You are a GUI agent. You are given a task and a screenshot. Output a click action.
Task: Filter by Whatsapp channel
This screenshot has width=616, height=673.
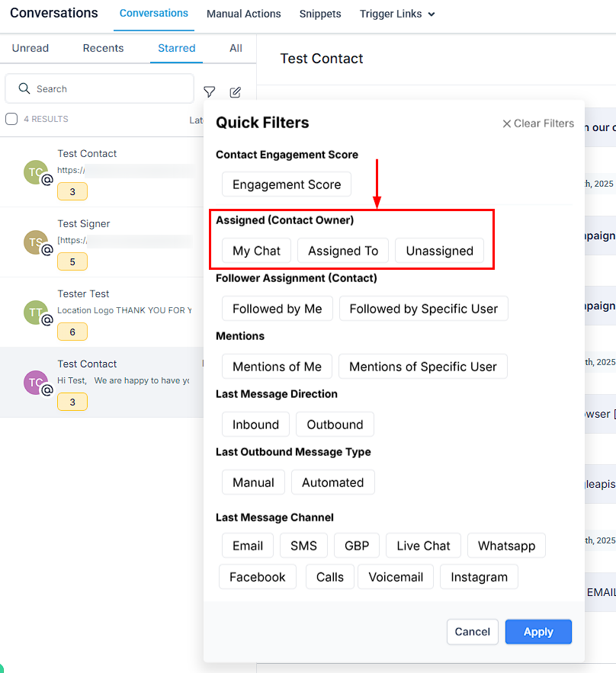click(506, 546)
